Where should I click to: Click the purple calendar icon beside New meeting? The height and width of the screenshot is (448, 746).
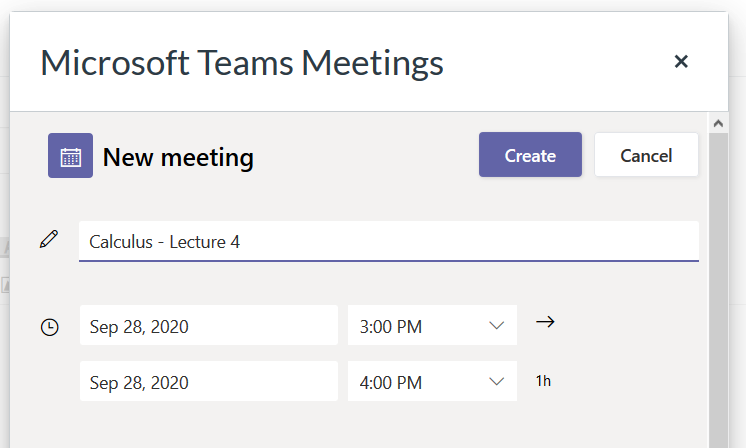click(x=70, y=156)
